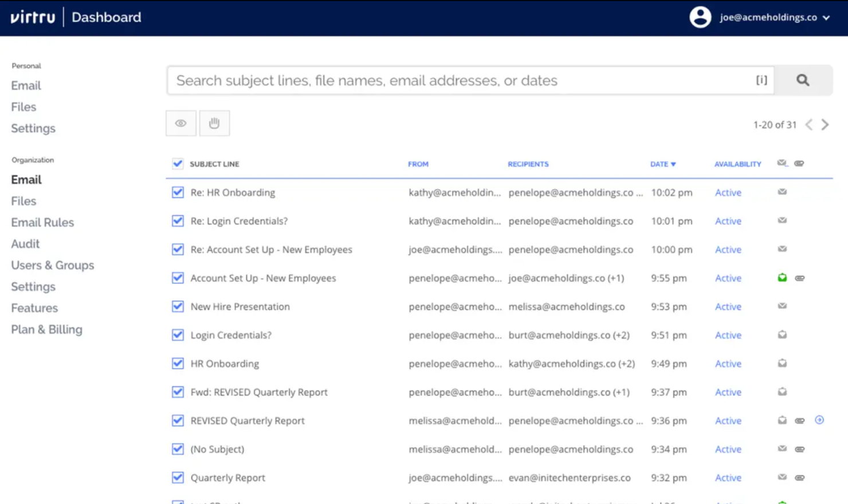Click inside the search subject lines field
This screenshot has width=848, height=504.
click(401, 80)
